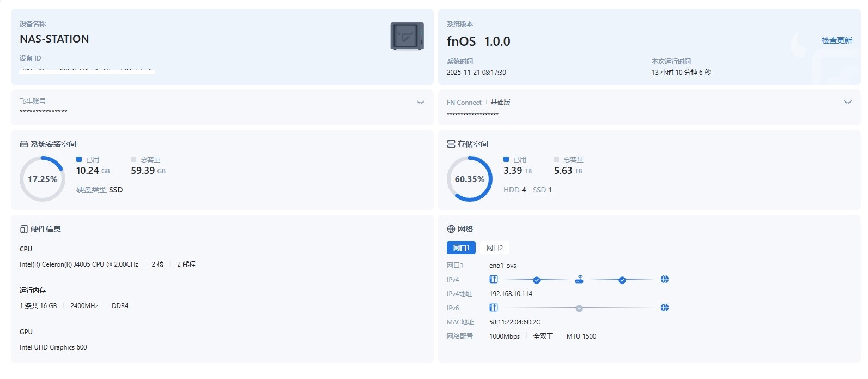Click the grey 总容量 legend square in 存储空间
868x379 pixels.
click(x=556, y=159)
